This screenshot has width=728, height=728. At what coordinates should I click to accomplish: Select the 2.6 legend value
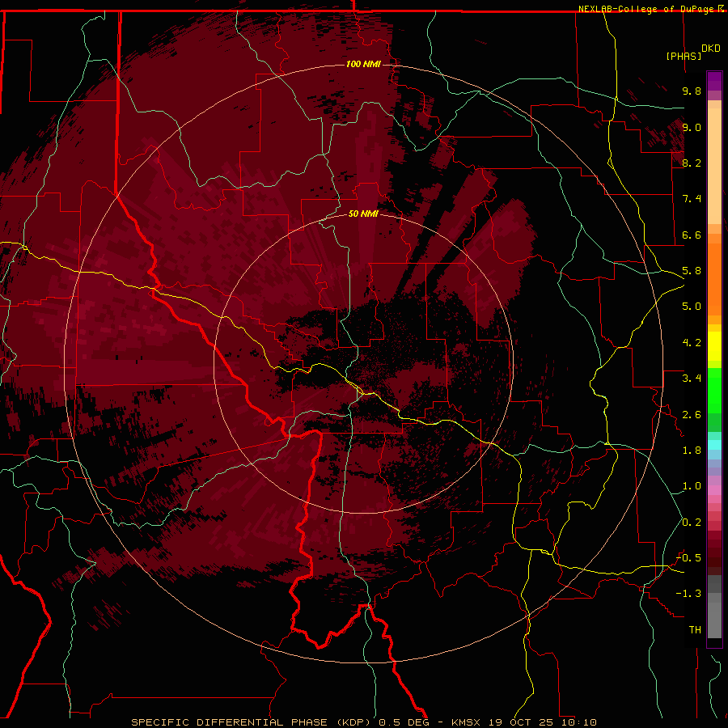point(692,415)
